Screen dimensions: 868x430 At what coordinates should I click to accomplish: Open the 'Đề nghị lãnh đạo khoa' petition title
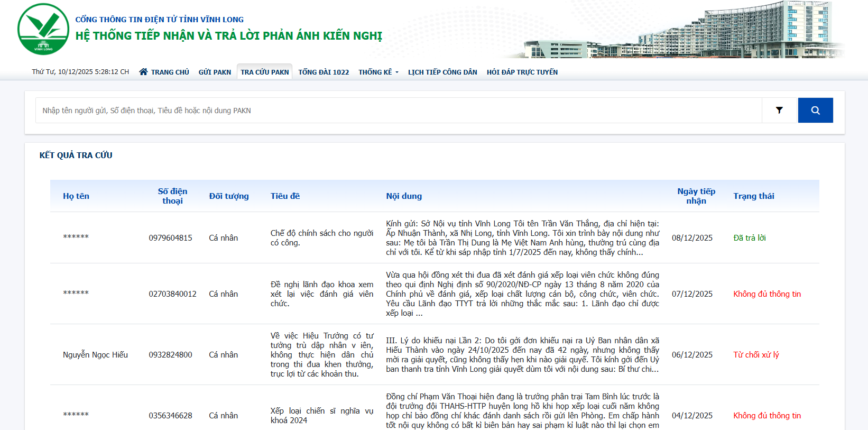pyautogui.click(x=321, y=294)
